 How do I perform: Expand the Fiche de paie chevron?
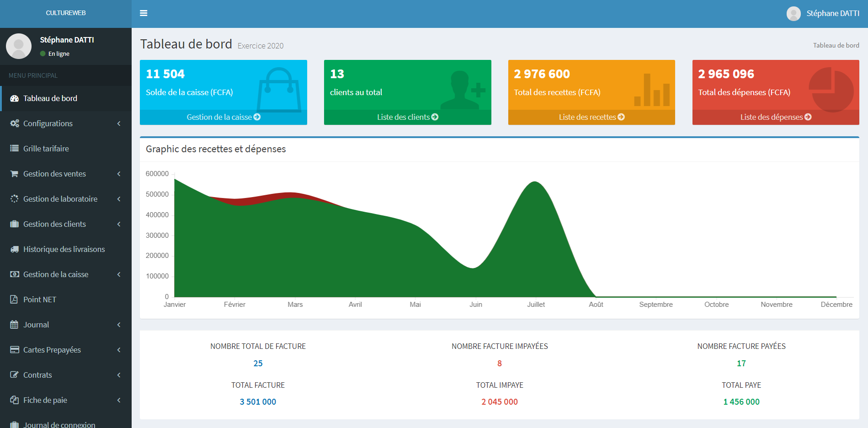(119, 400)
